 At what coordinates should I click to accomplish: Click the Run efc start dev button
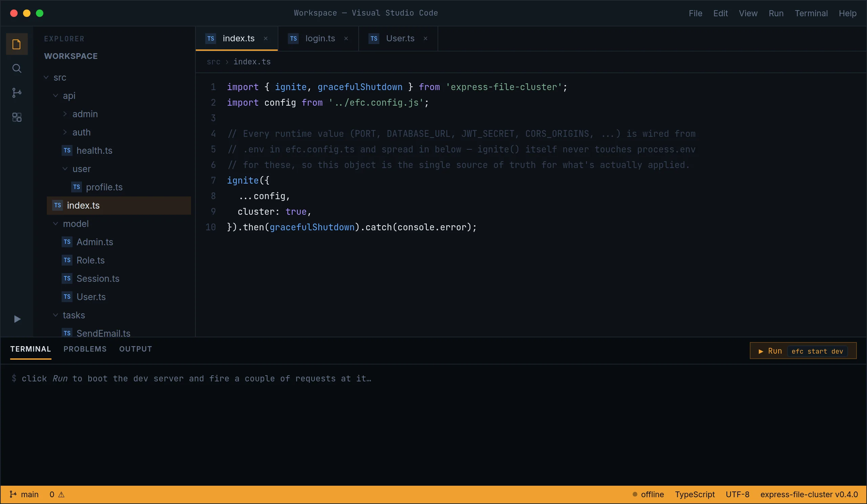[803, 351]
